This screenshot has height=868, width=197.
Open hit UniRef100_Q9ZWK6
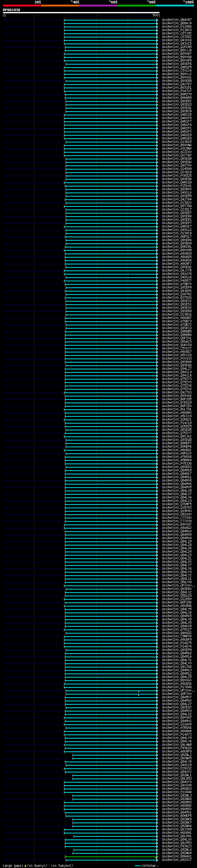click(177, 799)
